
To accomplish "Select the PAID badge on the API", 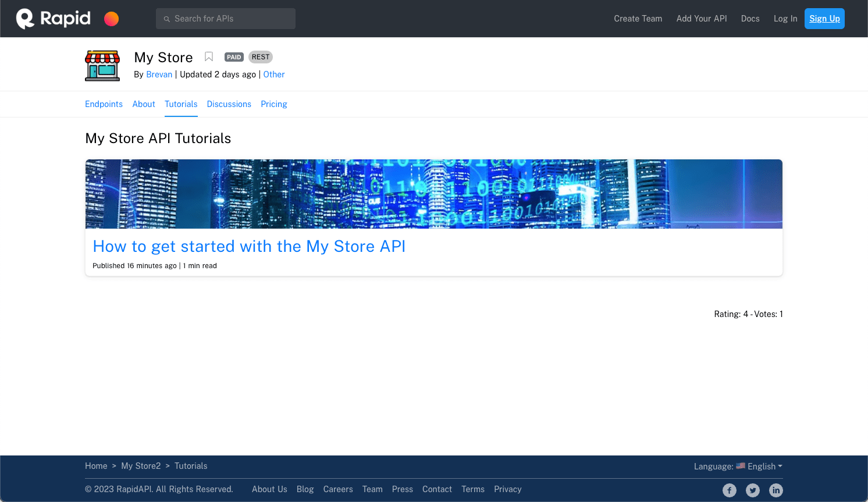I will (x=234, y=56).
